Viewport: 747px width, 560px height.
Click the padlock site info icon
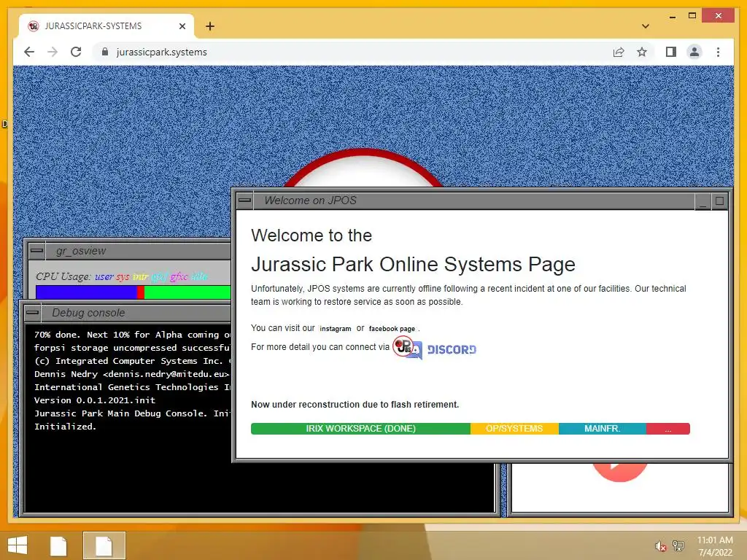point(105,52)
